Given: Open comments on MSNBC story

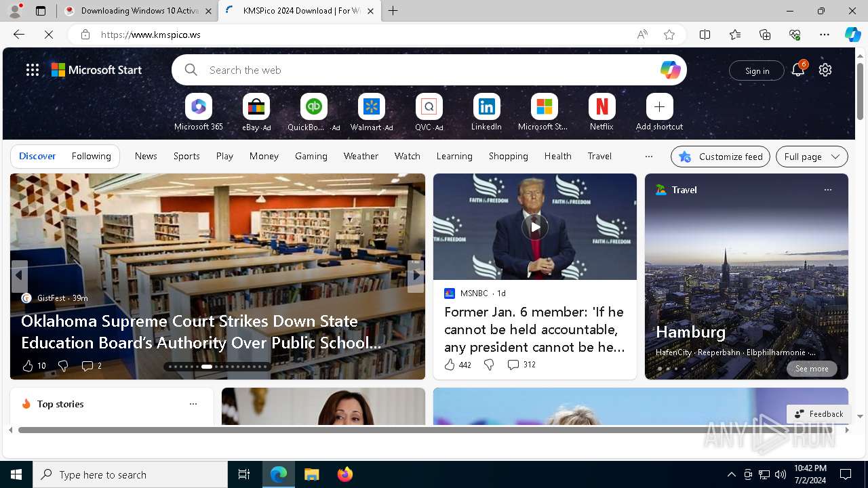Looking at the screenshot, I should [x=521, y=365].
